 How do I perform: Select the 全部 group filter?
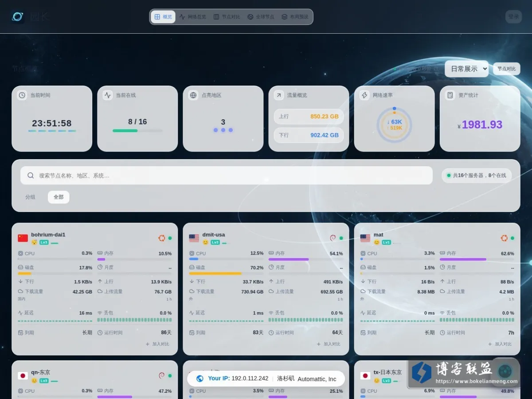59,197
